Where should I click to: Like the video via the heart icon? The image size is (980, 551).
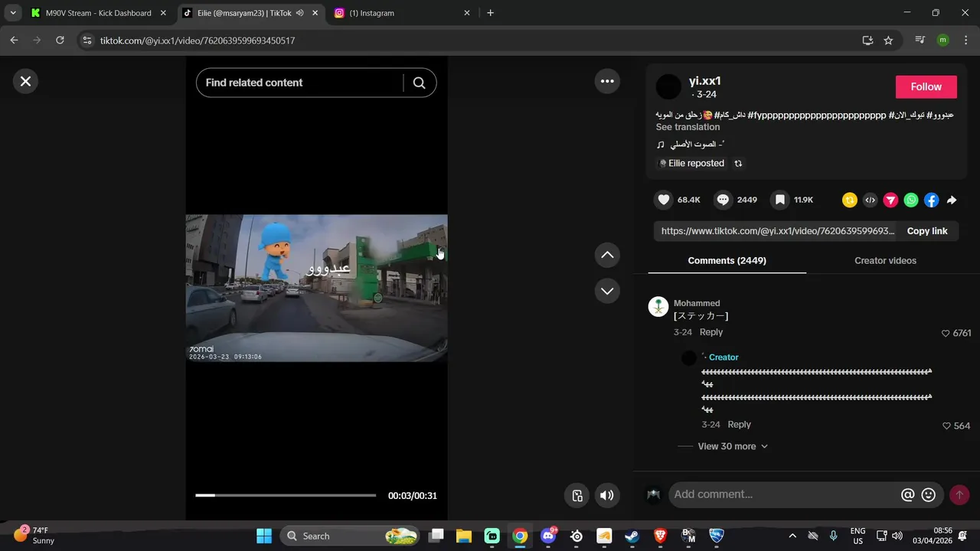pos(664,200)
